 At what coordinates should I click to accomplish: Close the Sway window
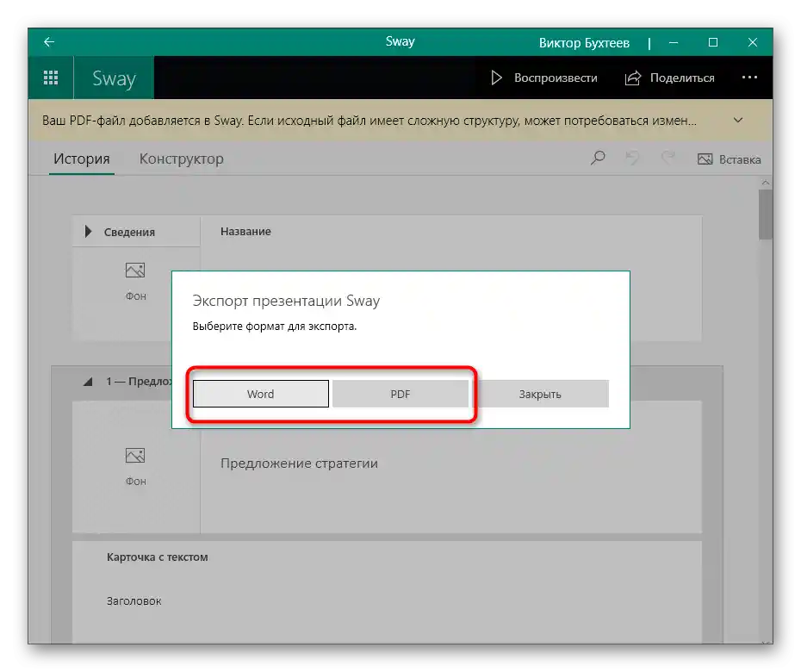click(x=753, y=42)
